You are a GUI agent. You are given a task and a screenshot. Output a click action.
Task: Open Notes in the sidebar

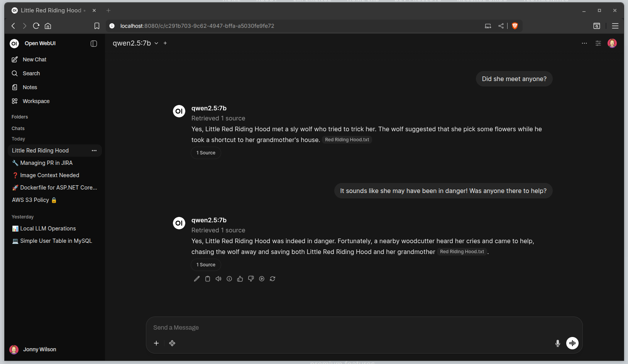point(30,87)
